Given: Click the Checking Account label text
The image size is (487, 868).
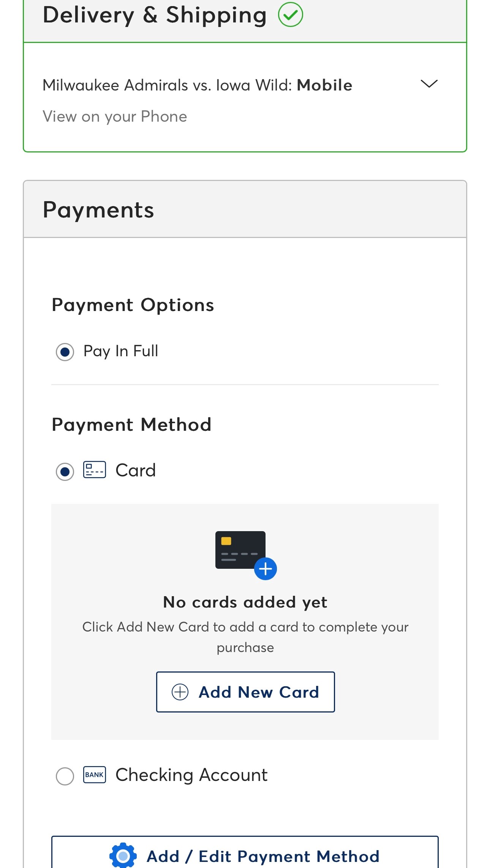Looking at the screenshot, I should [x=191, y=775].
